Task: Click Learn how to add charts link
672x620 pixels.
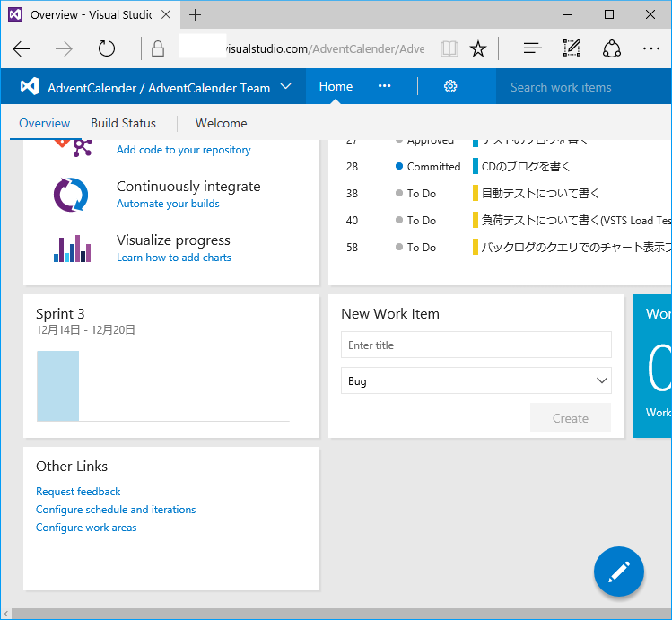Action: (173, 258)
